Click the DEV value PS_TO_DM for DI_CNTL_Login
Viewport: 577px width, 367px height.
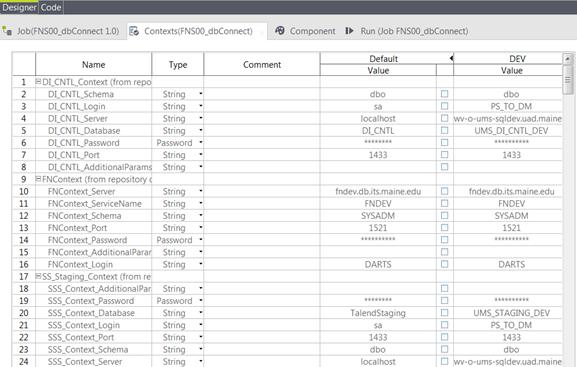pyautogui.click(x=511, y=106)
